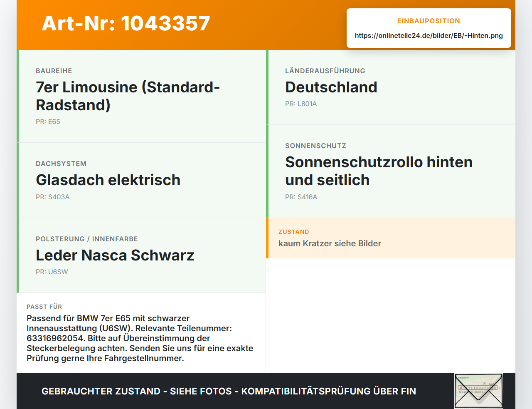Select the Leder Nasca Schwarz card
Screen dimensions: 532x409
tap(141, 255)
